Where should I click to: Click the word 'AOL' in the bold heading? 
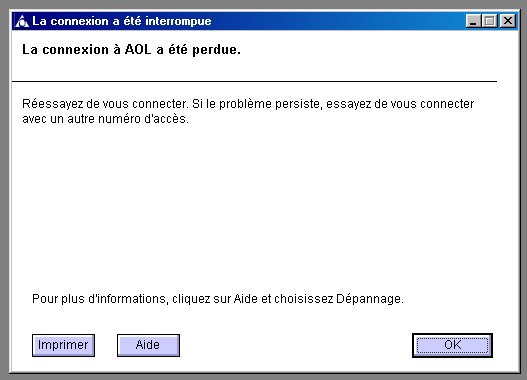coord(138,50)
